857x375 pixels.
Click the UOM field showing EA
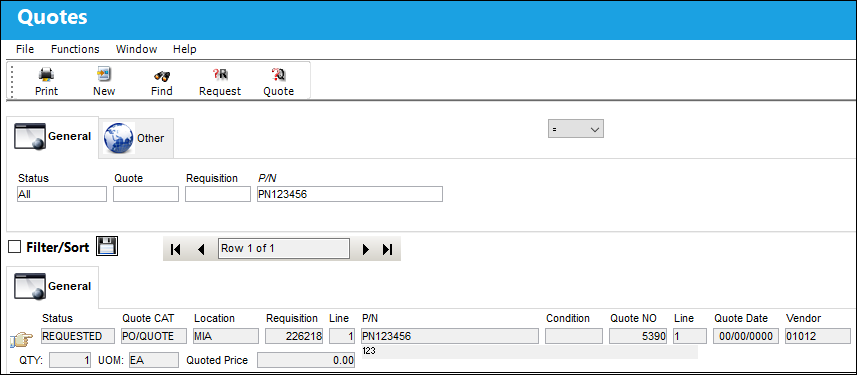pyautogui.click(x=154, y=360)
